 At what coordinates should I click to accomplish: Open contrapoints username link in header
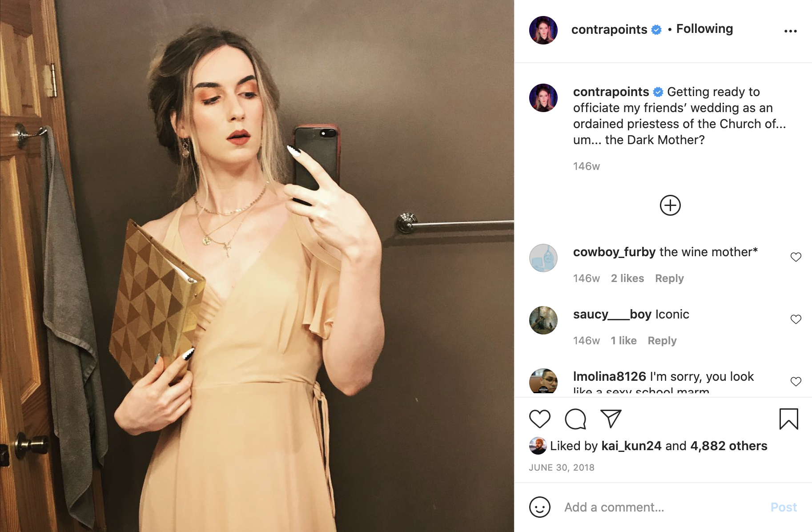[609, 29]
